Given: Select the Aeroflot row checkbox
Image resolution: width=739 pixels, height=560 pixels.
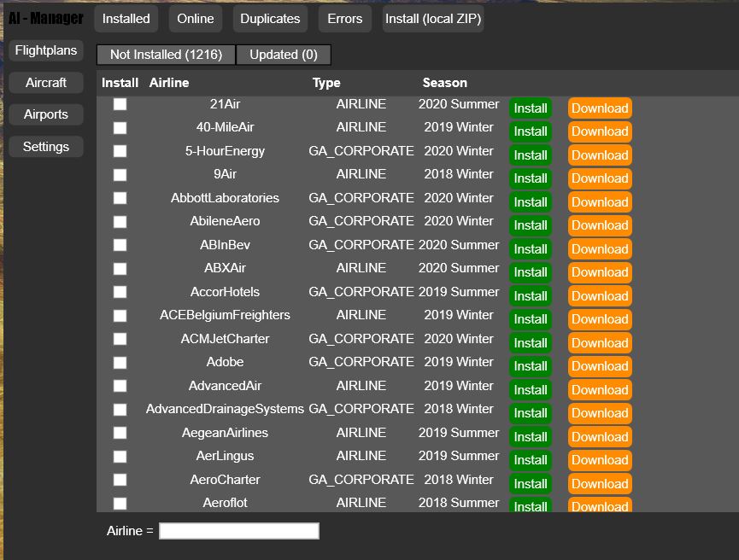Looking at the screenshot, I should point(120,503).
